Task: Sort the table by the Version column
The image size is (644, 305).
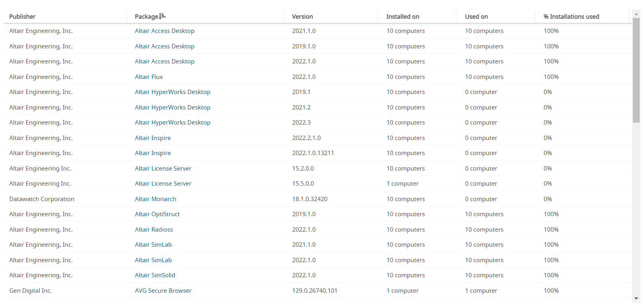Action: coord(302,17)
